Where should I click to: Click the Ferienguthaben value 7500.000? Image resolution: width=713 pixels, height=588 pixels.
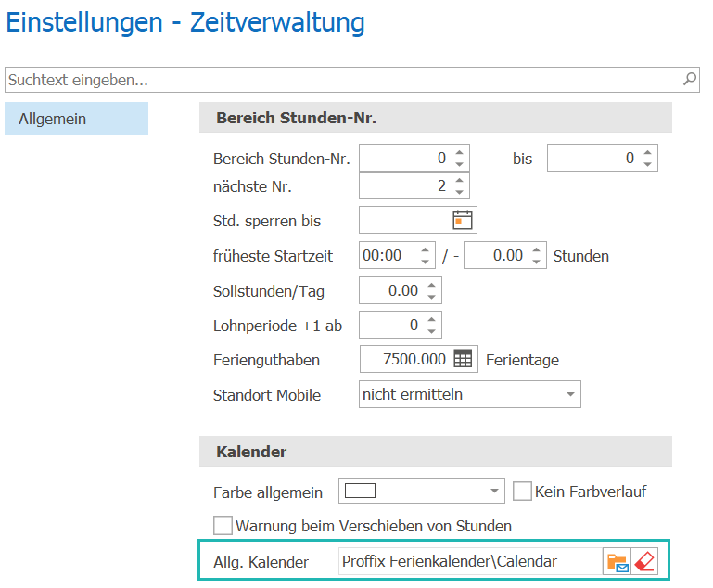[414, 359]
